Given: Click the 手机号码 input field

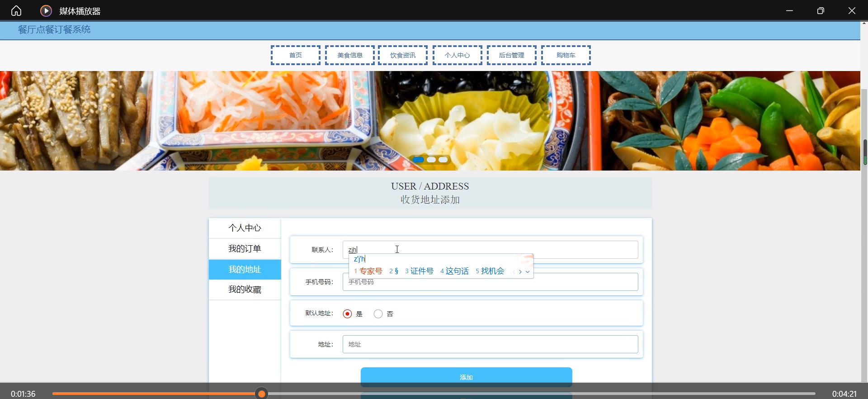Looking at the screenshot, I should pyautogui.click(x=490, y=282).
